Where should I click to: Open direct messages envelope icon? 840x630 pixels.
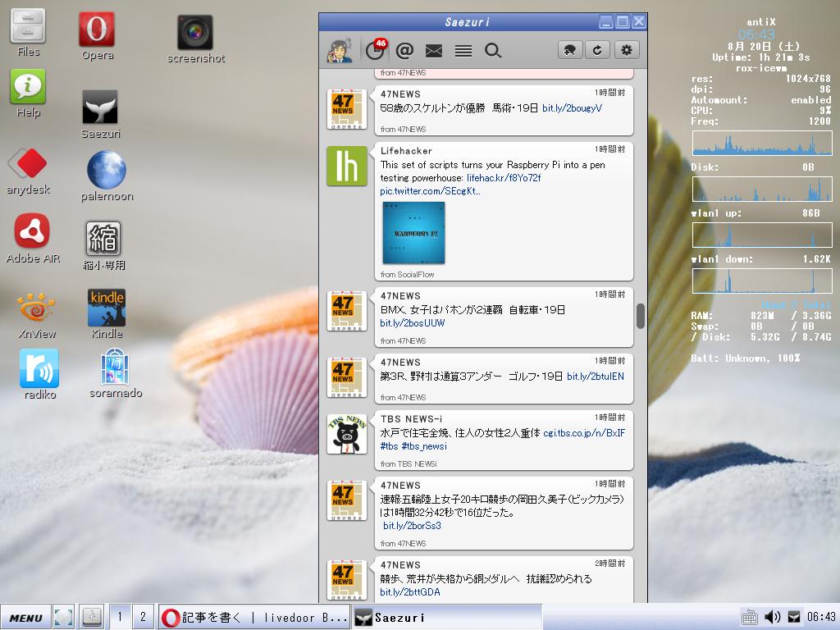(x=434, y=51)
